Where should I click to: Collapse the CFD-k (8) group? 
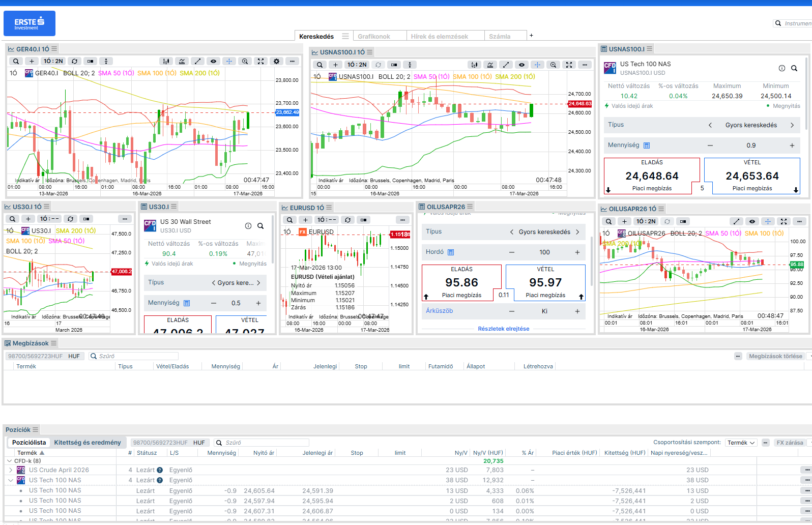9,461
